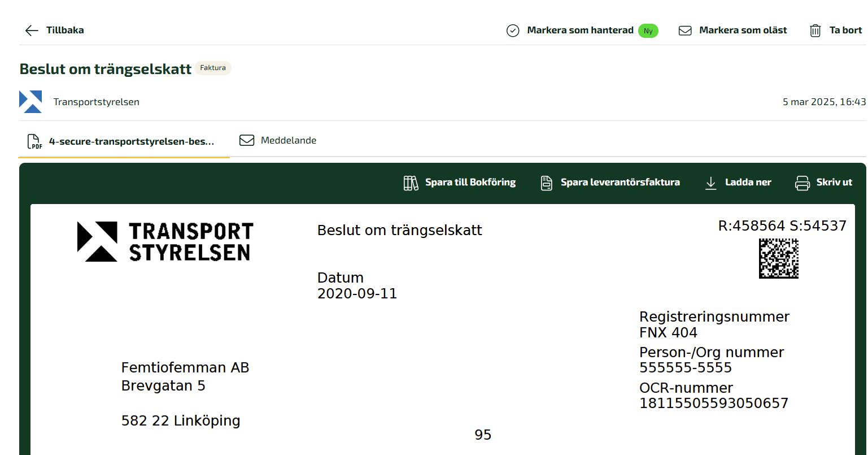
Task: Click timestamp 5 mar 2025, 16:43
Action: [824, 102]
